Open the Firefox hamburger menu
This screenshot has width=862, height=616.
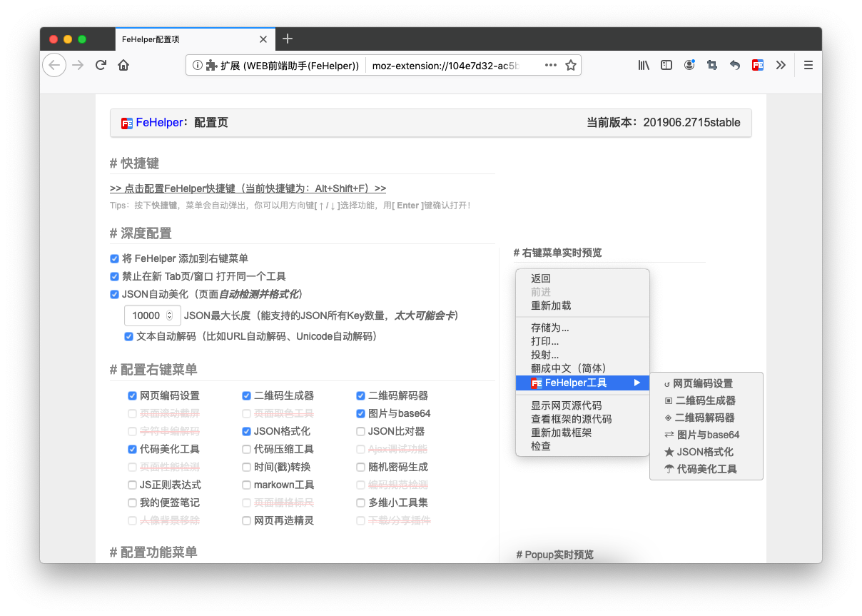click(808, 65)
